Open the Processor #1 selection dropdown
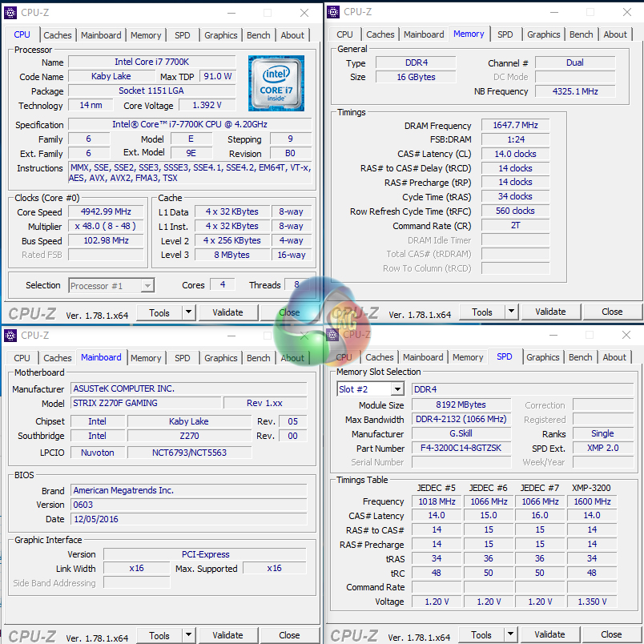The width and height of the screenshot is (644, 644). click(147, 286)
